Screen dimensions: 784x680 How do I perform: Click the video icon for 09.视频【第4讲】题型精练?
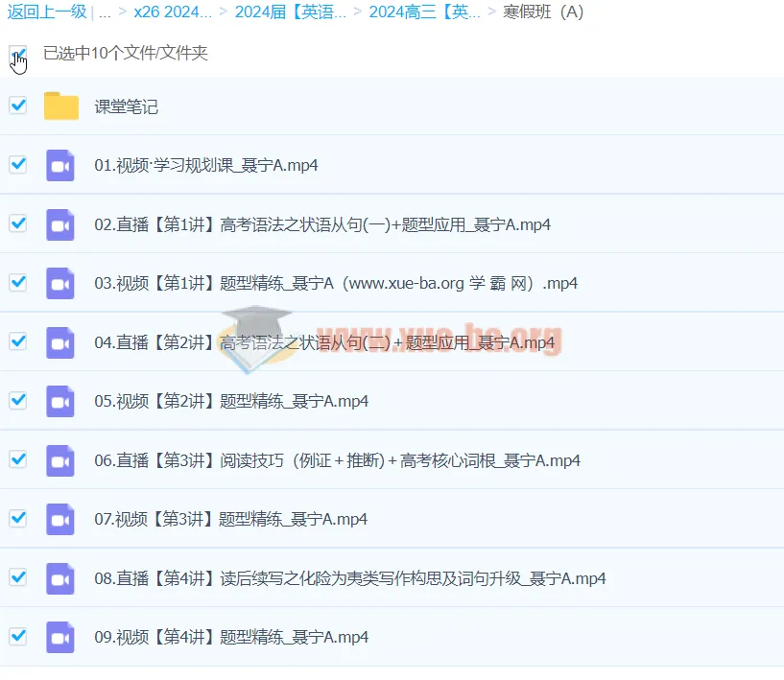60,637
